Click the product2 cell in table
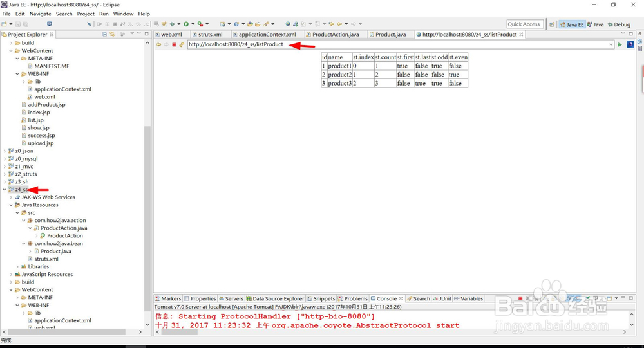Image resolution: width=644 pixels, height=348 pixels. coord(339,75)
